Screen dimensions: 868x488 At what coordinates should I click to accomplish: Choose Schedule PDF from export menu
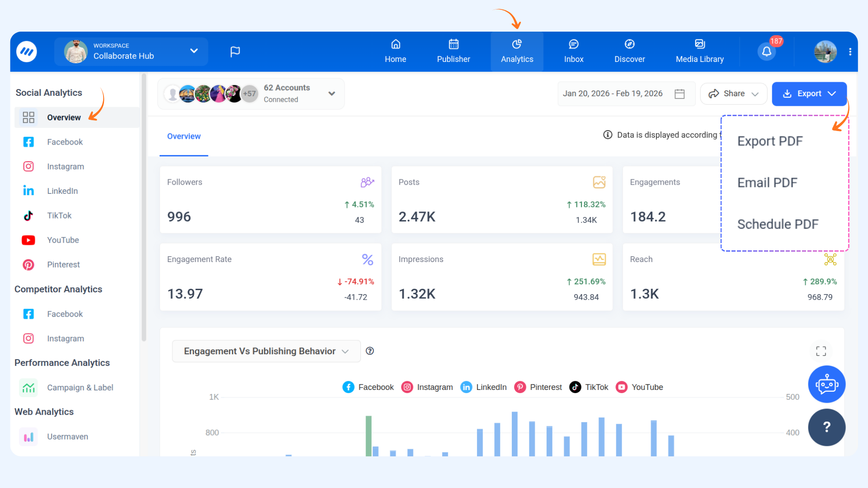778,224
